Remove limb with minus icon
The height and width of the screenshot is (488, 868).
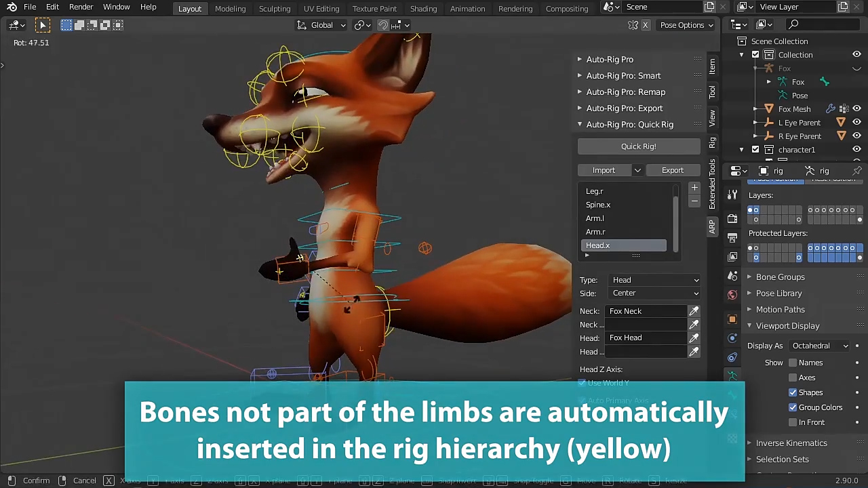click(x=694, y=201)
